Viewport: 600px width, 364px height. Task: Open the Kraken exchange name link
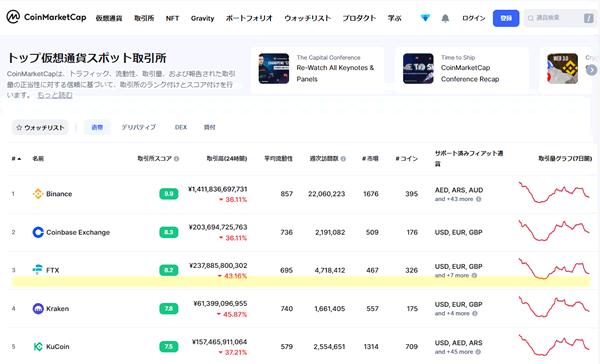click(x=57, y=309)
